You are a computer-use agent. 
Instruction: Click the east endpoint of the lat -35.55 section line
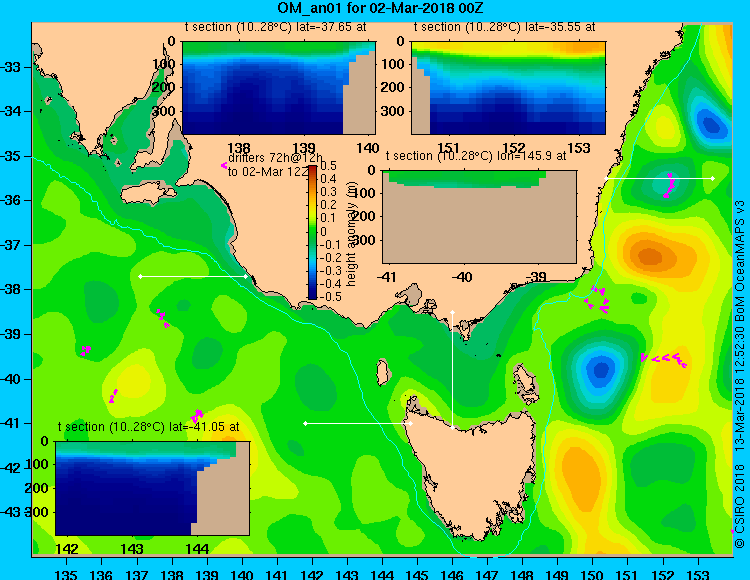[x=713, y=178]
